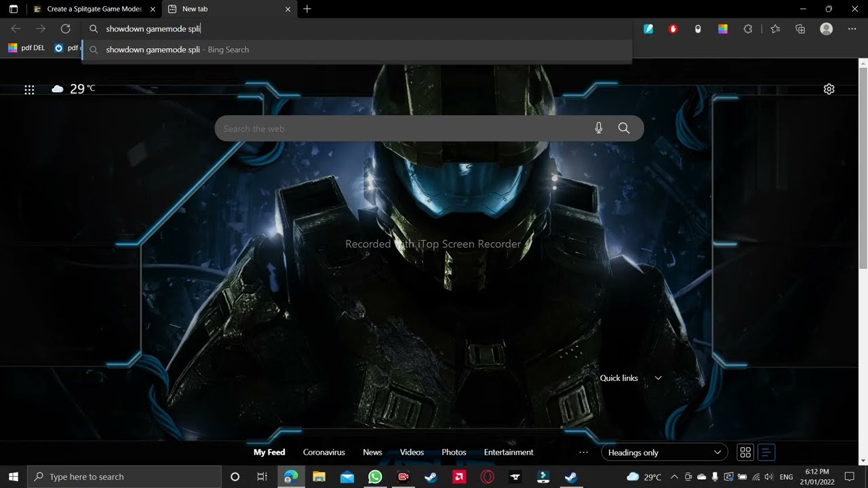View weather showing 29 °C
This screenshot has width=868, height=488.
click(x=74, y=89)
